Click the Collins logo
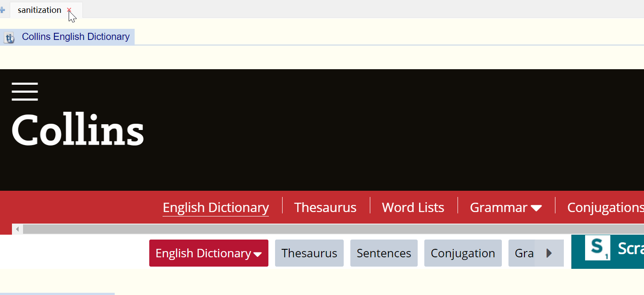 point(78,130)
